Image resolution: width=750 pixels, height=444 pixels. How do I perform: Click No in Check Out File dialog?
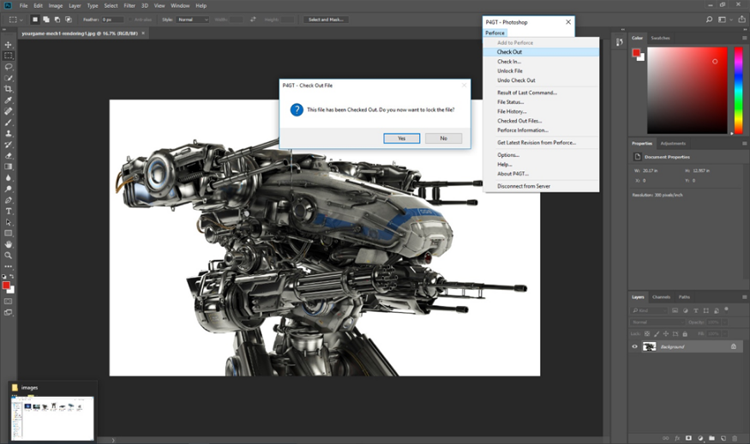point(443,138)
